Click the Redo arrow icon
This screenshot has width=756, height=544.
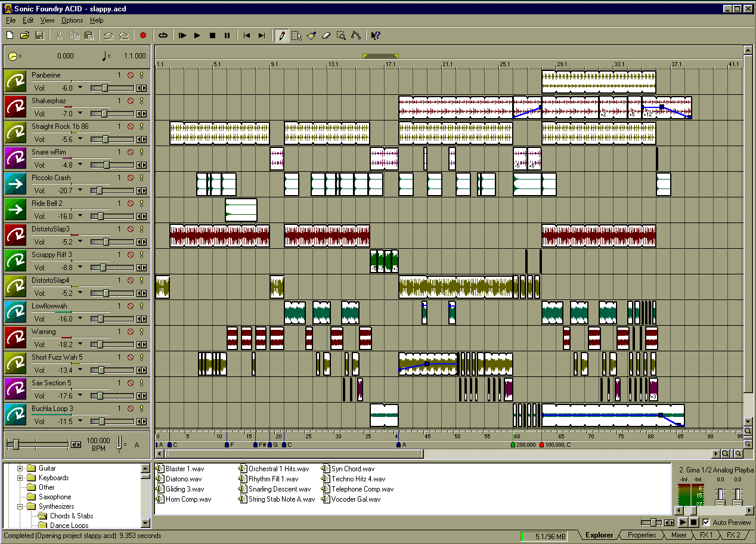123,36
